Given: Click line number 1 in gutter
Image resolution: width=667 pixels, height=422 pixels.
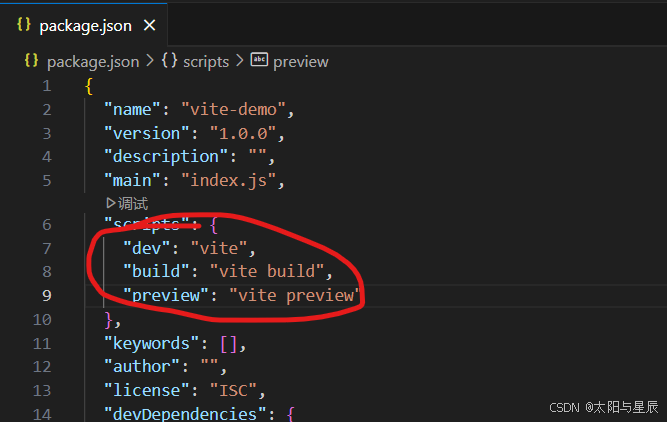Looking at the screenshot, I should pyautogui.click(x=47, y=86).
